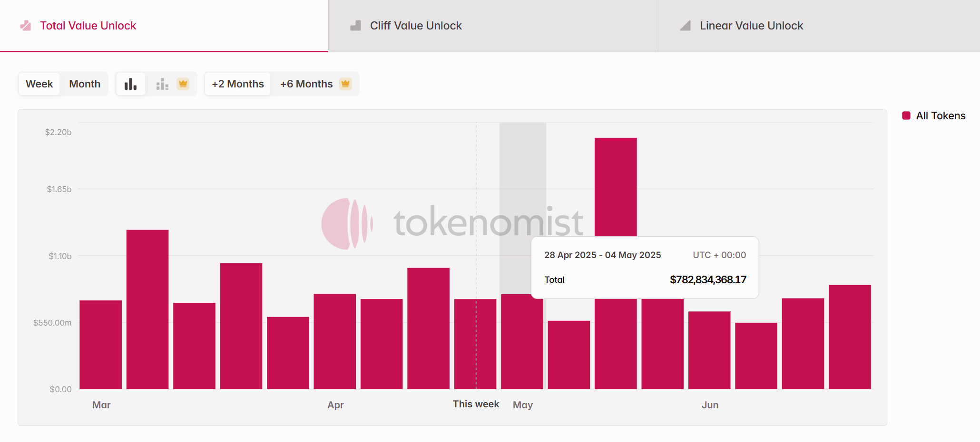Click the tokenomist watermark logo
The width and height of the screenshot is (980, 442).
(347, 223)
